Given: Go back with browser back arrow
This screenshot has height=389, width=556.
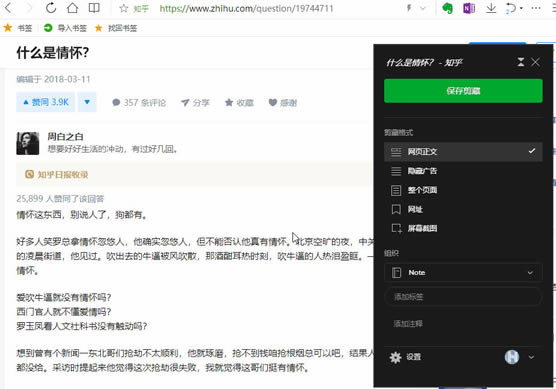Looking at the screenshot, I should [8, 8].
